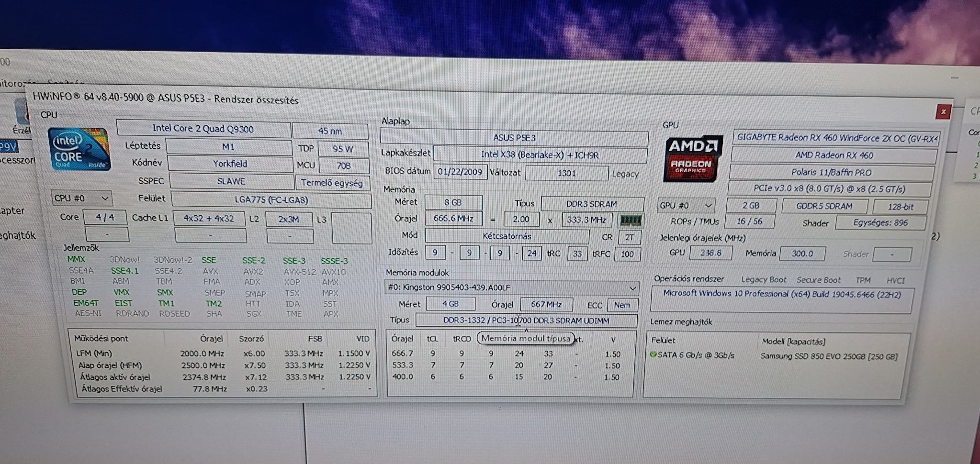Click the 300.0 GPU memory clock field
The width and height of the screenshot is (980, 464).
[802, 254]
